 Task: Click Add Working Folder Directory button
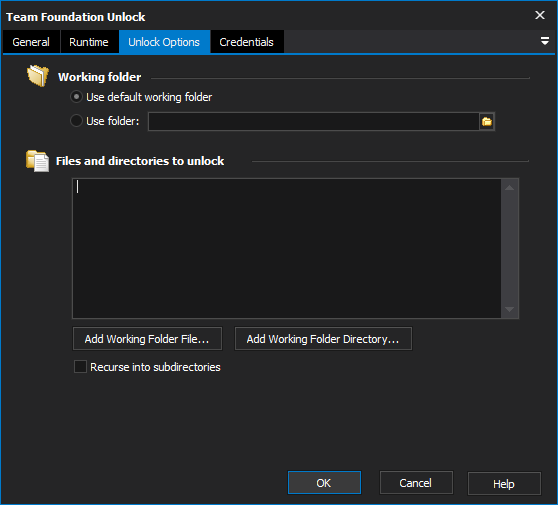coord(323,339)
